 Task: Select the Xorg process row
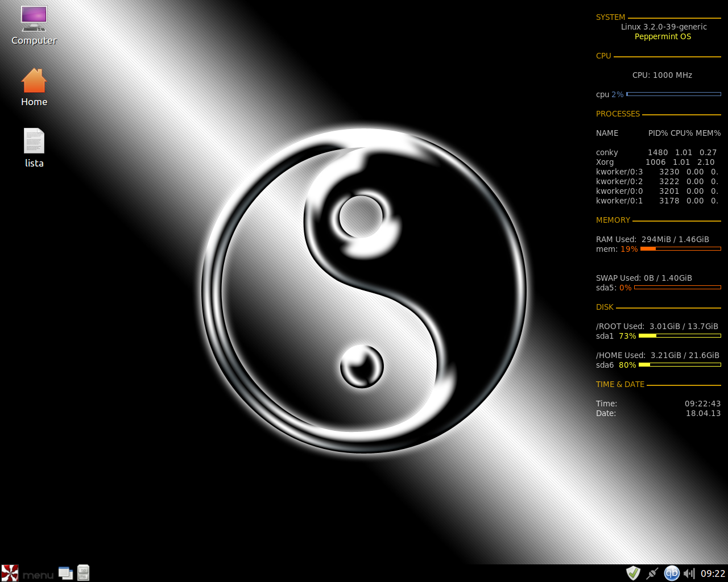point(655,162)
